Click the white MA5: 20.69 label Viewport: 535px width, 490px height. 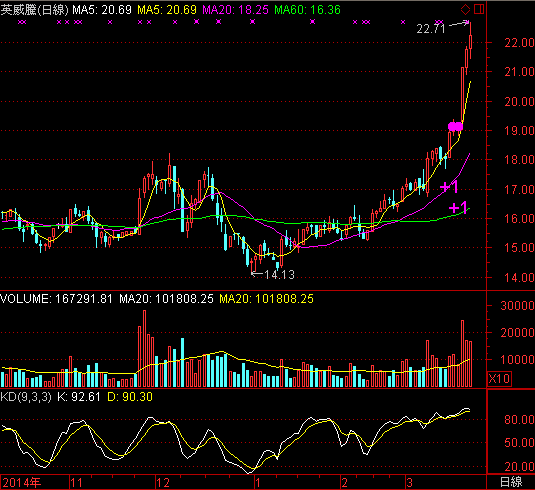[102, 10]
